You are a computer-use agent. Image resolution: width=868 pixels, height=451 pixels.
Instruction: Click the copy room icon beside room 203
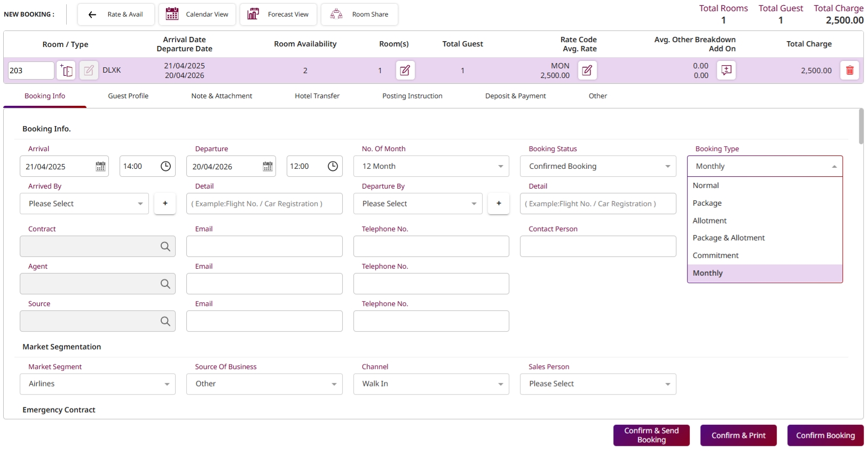pyautogui.click(x=67, y=71)
